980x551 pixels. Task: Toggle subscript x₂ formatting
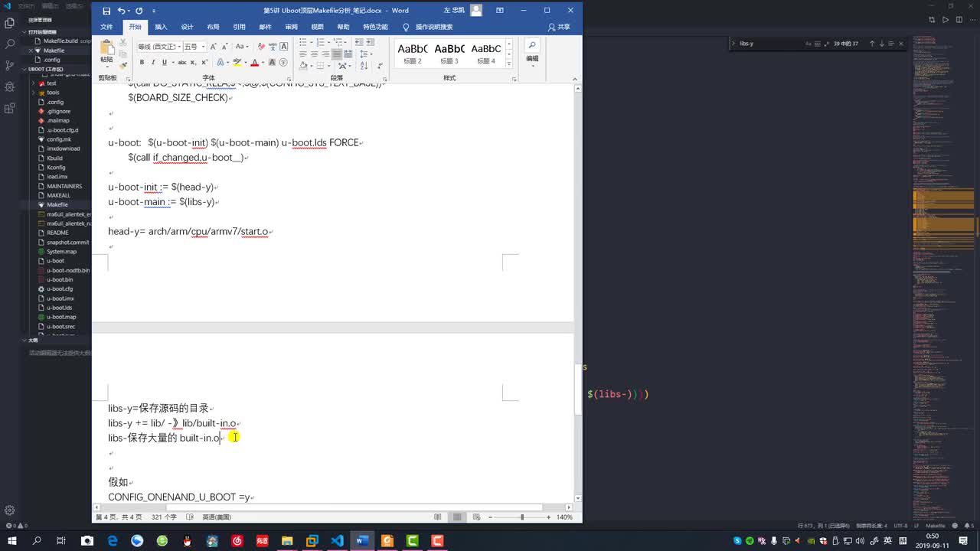pos(194,62)
